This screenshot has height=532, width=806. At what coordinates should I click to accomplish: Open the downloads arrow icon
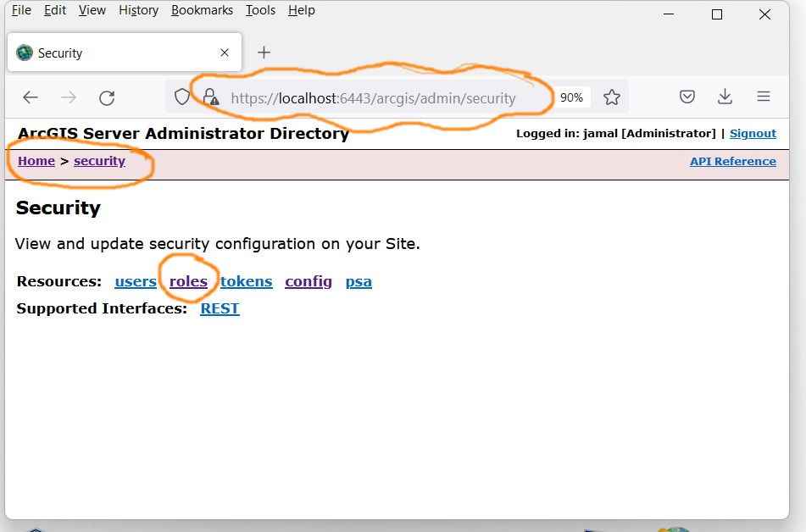point(725,96)
